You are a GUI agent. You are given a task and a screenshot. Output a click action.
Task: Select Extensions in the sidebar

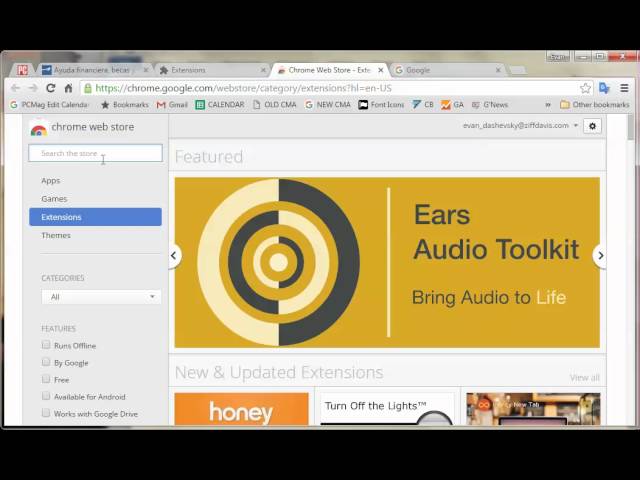pos(96,217)
